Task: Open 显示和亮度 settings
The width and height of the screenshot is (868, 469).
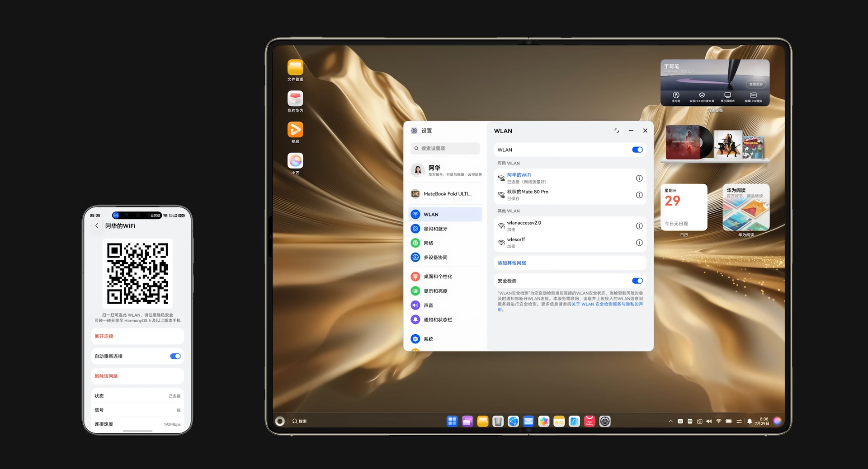Action: [445, 291]
